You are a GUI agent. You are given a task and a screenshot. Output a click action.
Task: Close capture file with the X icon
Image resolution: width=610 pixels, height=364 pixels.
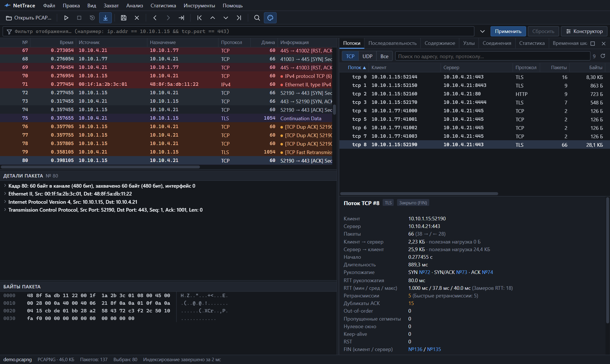tap(137, 18)
